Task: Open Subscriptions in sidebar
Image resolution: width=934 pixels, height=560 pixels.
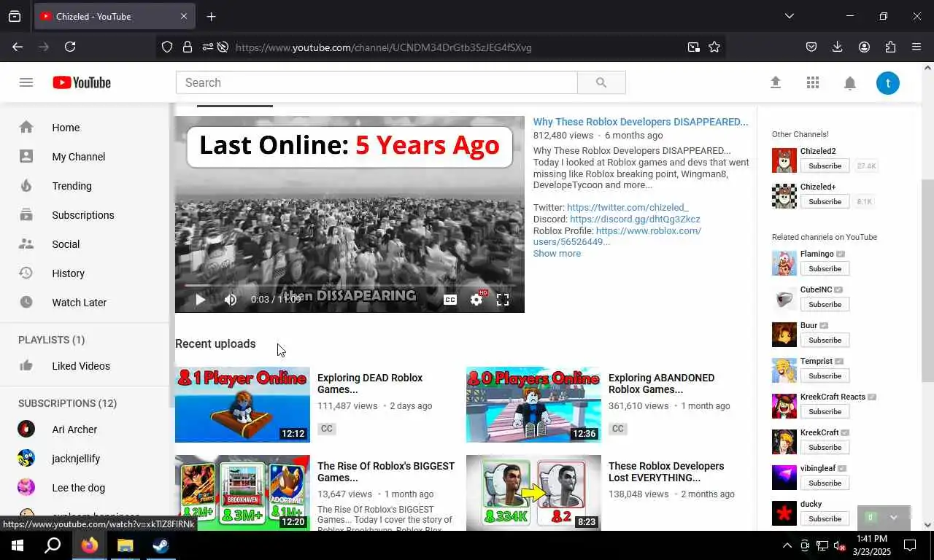Action: tap(85, 215)
